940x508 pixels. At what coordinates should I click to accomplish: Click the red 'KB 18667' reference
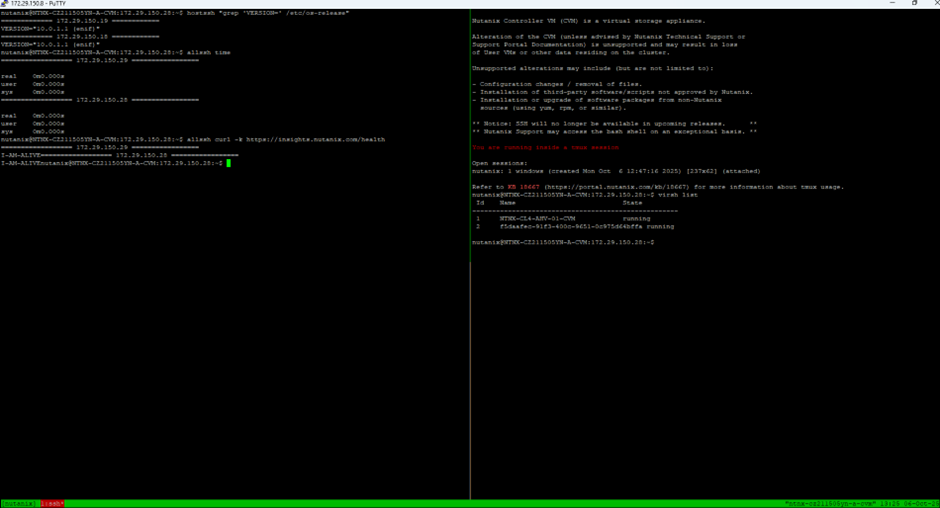[x=523, y=187]
